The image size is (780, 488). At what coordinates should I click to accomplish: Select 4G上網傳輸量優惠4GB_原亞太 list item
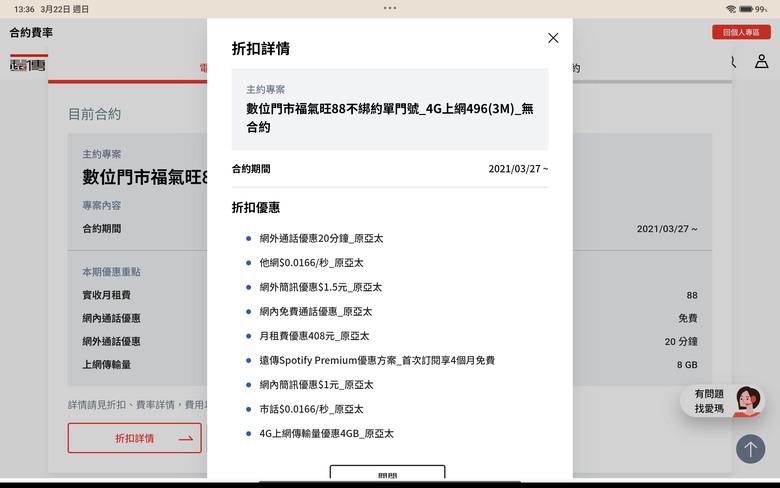click(326, 433)
